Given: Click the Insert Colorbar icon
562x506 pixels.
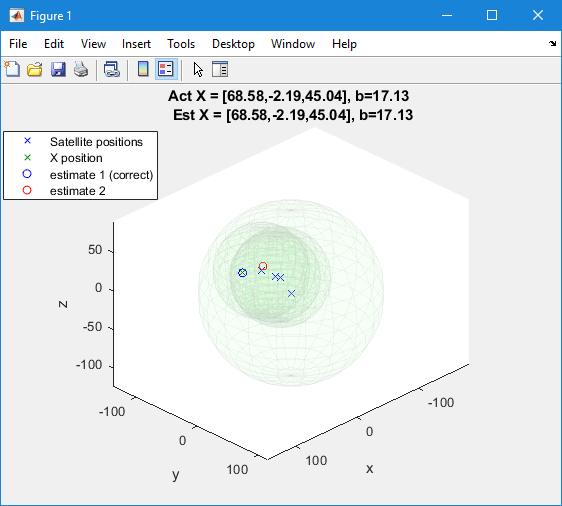Looking at the screenshot, I should coord(143,69).
